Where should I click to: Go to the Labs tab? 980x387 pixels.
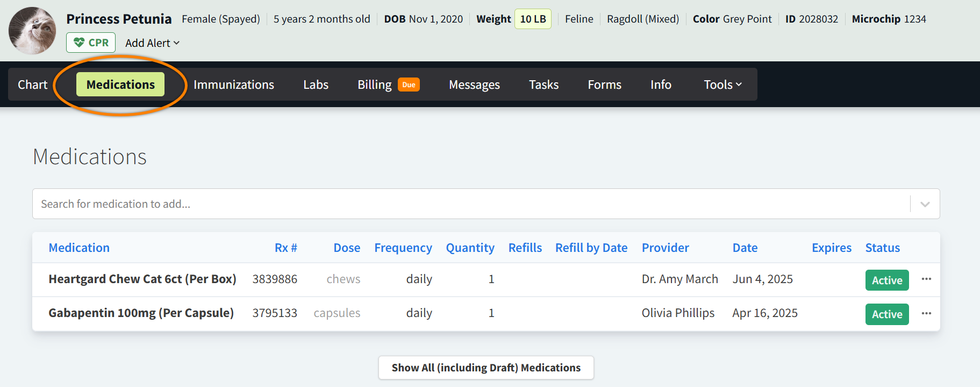pos(316,85)
